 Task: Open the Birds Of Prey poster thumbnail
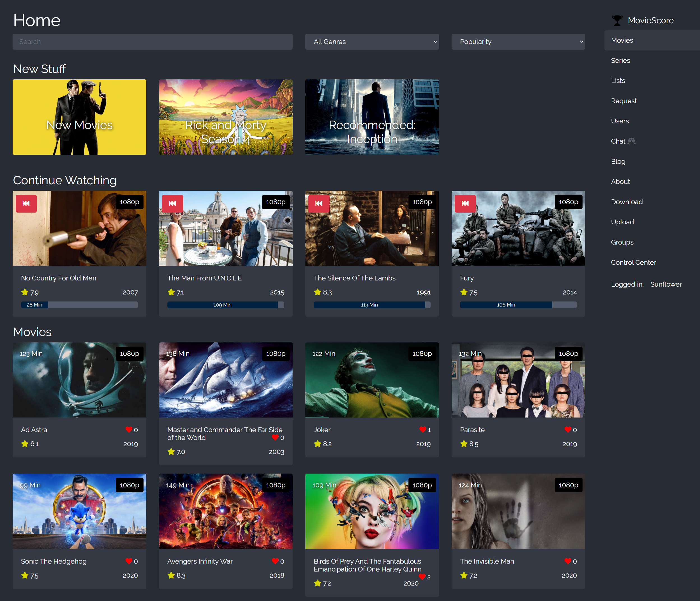click(372, 512)
